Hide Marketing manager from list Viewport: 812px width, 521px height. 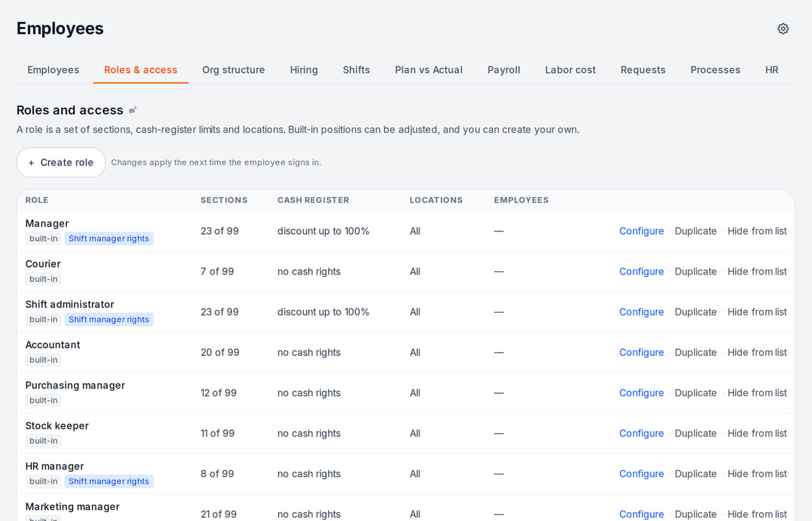[757, 514]
